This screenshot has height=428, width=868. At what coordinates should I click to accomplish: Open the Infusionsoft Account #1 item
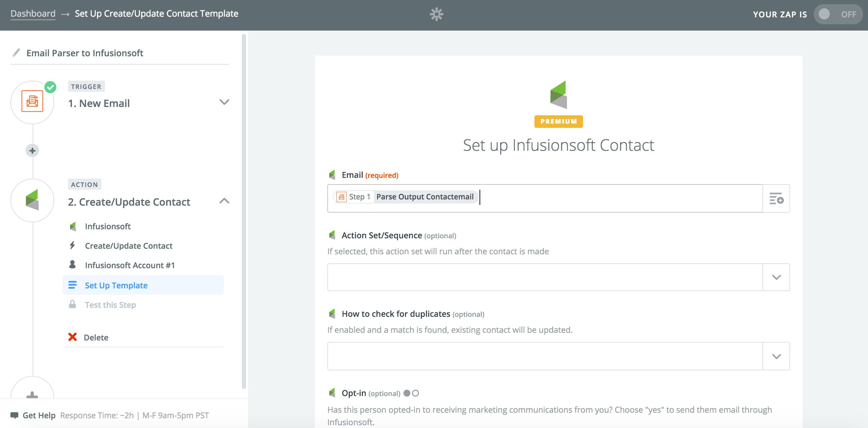coord(130,265)
